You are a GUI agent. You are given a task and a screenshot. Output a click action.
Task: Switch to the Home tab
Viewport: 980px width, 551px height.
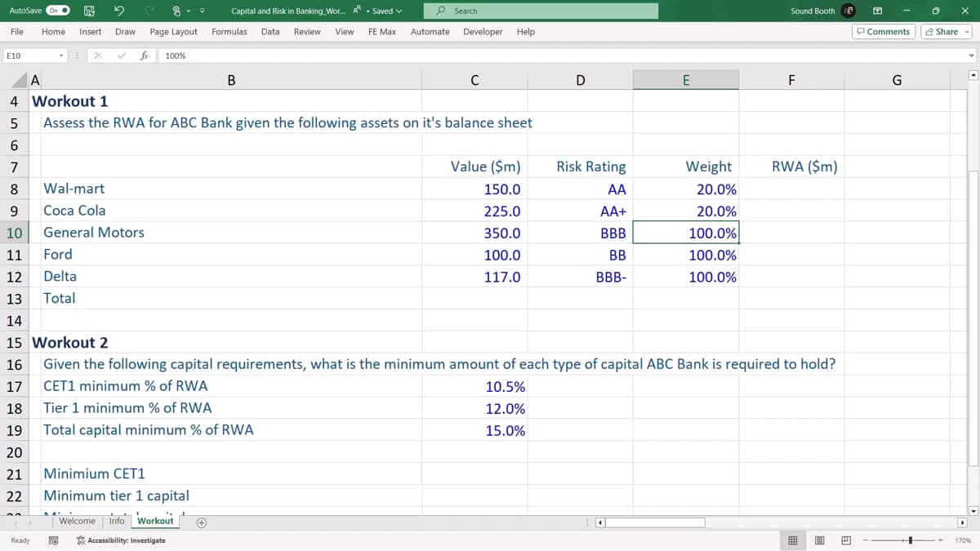53,32
